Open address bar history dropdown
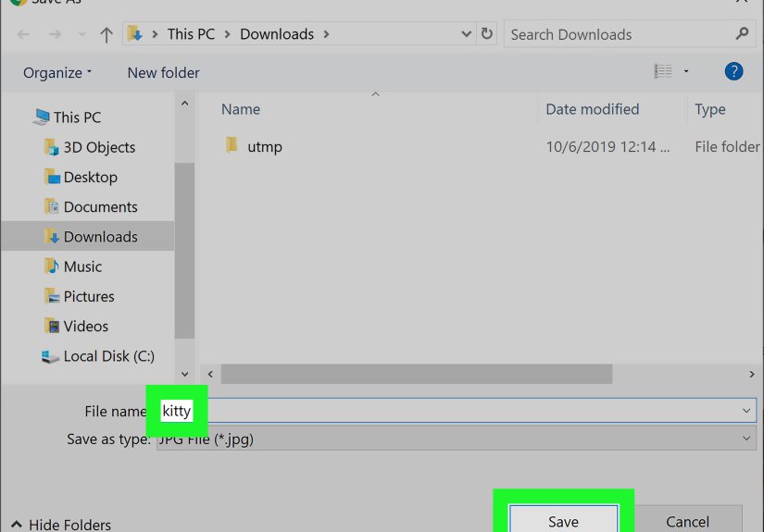Screen dimensions: 764x532 point(466,34)
